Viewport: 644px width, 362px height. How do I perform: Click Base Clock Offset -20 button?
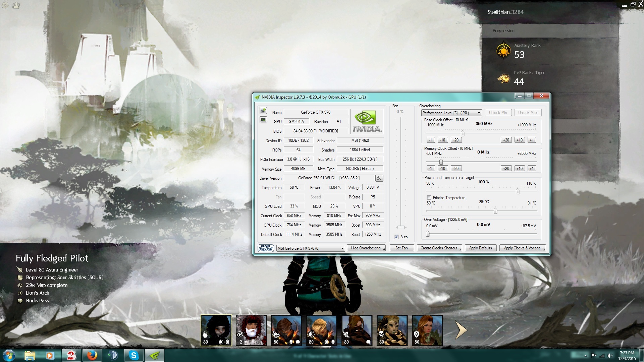[x=456, y=140]
